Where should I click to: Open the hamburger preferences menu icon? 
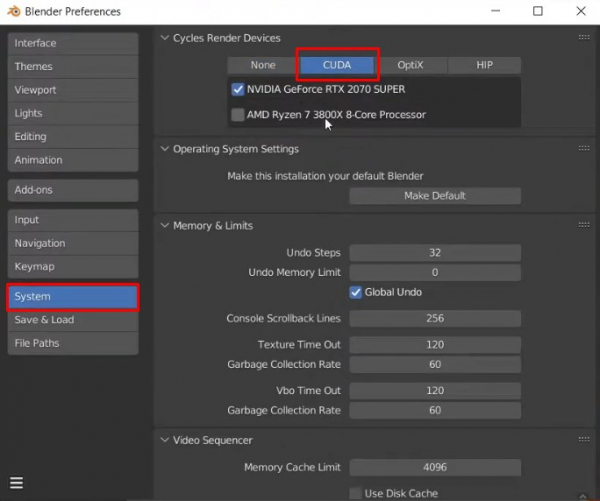[x=16, y=483]
